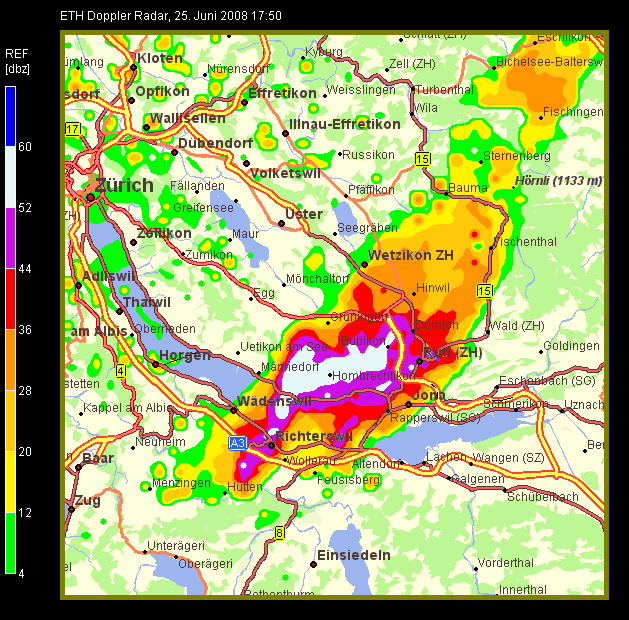The image size is (629, 620).
Task: Click the Baar town marker dot
Action: pos(78,467)
